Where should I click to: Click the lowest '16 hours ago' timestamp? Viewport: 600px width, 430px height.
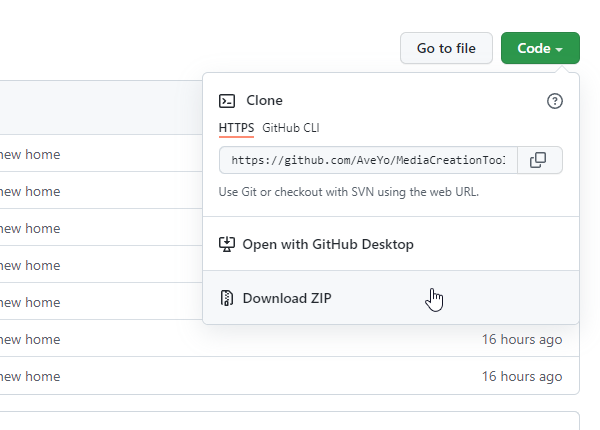[x=522, y=376]
